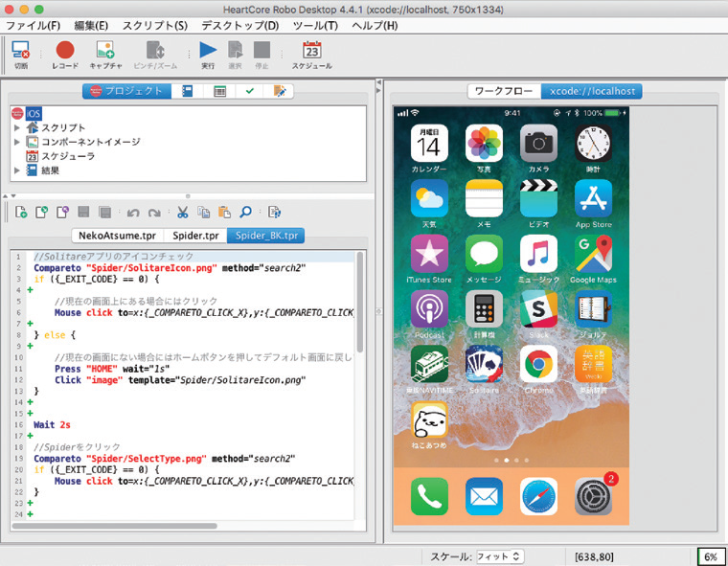Switch to the NekoAtsume.tpr tab

click(117, 236)
